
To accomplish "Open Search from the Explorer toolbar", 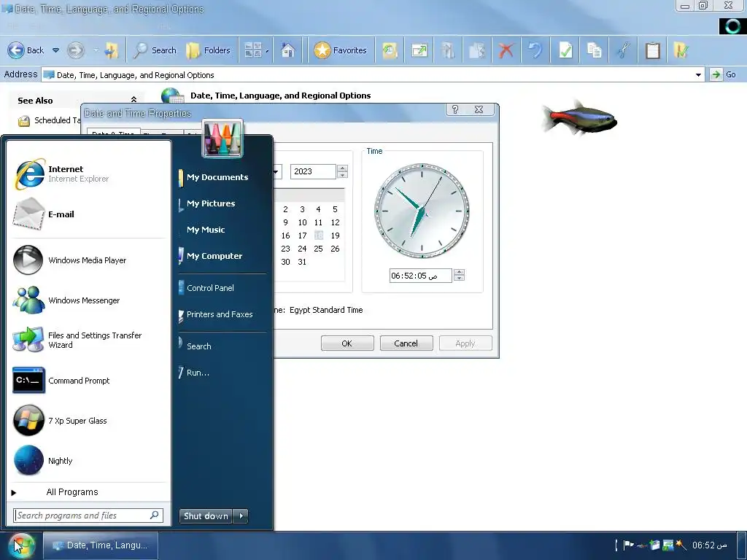I will tap(155, 50).
